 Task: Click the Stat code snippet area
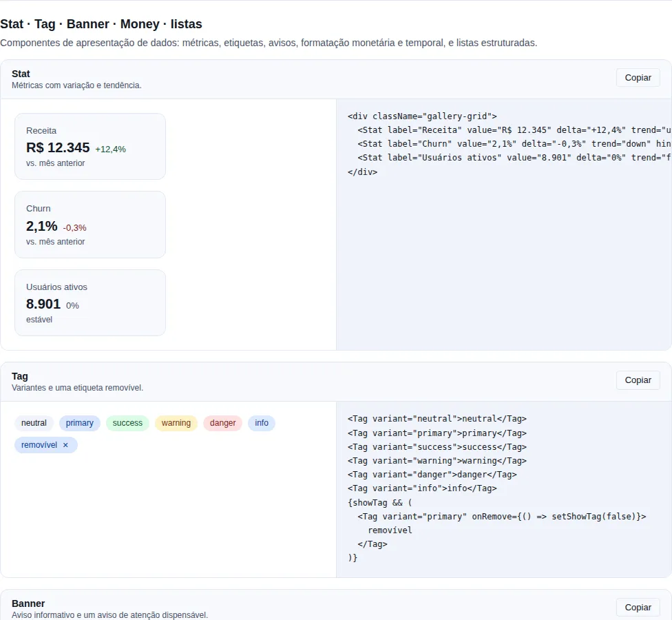[504, 225]
